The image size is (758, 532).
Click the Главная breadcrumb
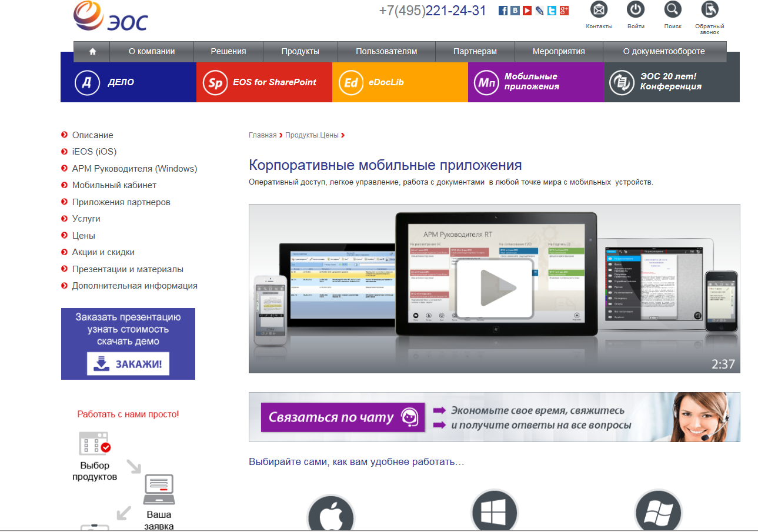[262, 135]
